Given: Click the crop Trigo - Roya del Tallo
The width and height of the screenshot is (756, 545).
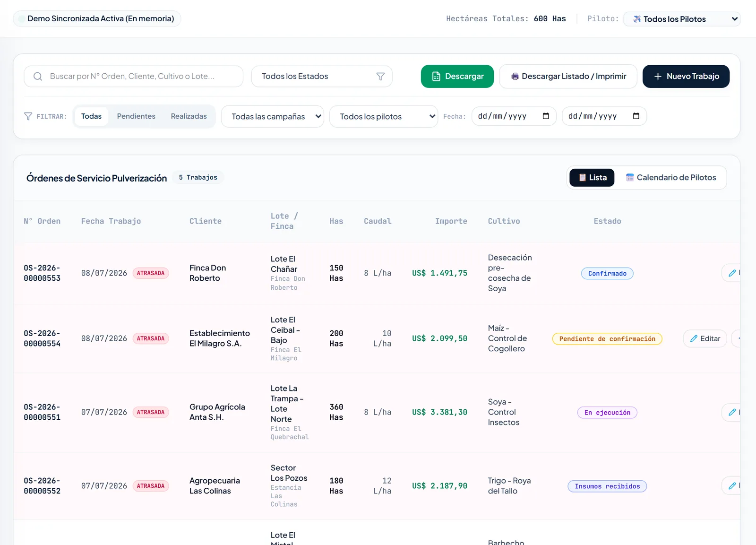Looking at the screenshot, I should tap(509, 486).
